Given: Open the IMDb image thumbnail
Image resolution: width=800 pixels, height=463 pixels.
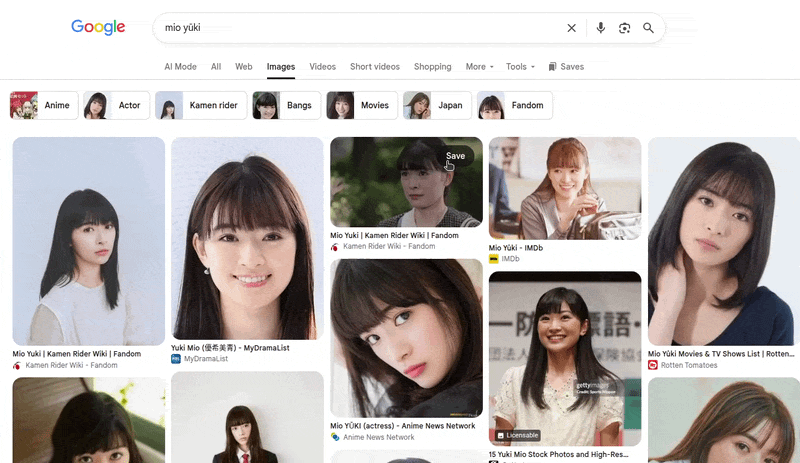Looking at the screenshot, I should (565, 188).
